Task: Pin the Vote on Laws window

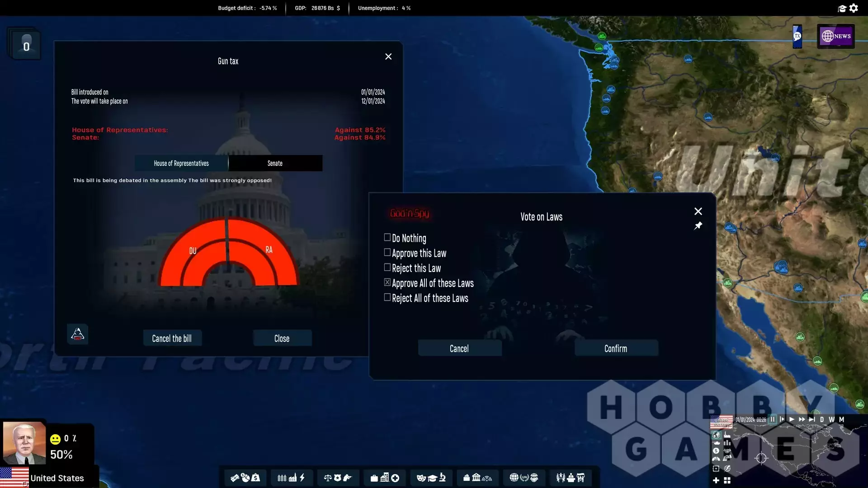Action: [x=698, y=225]
